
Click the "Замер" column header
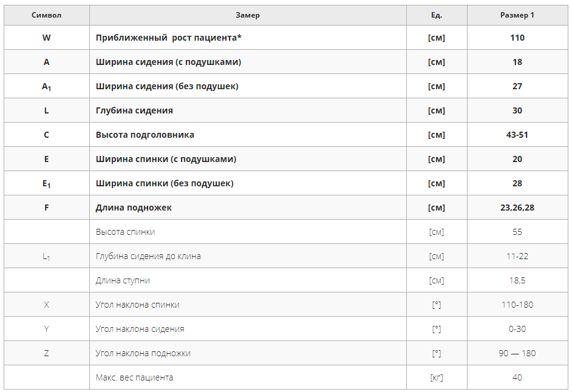coord(248,15)
